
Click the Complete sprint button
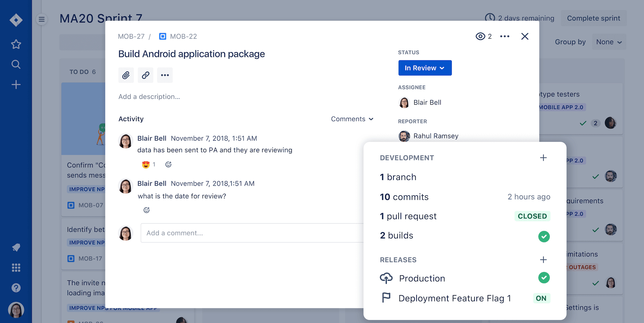pyautogui.click(x=594, y=18)
